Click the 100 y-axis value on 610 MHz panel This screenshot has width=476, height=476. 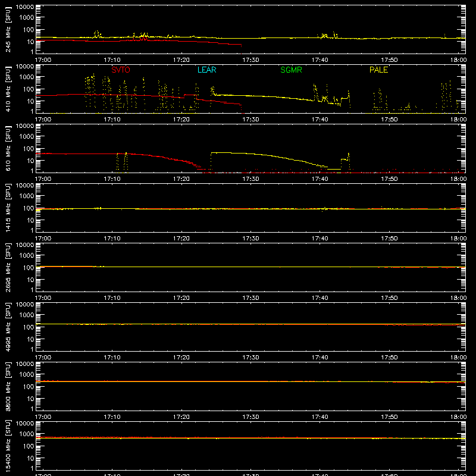(29, 149)
